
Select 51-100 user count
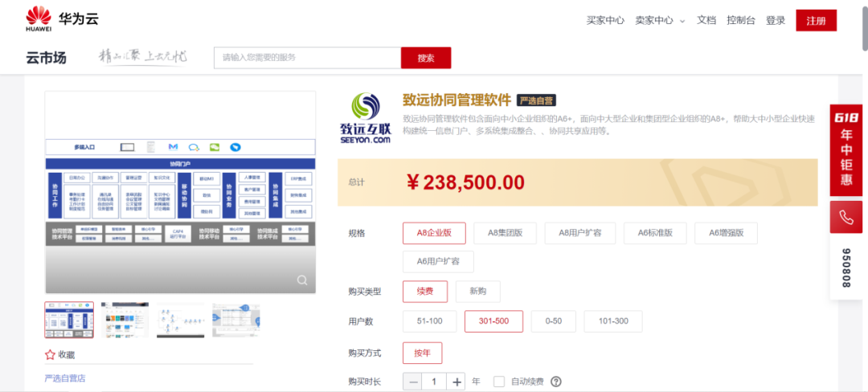(429, 321)
